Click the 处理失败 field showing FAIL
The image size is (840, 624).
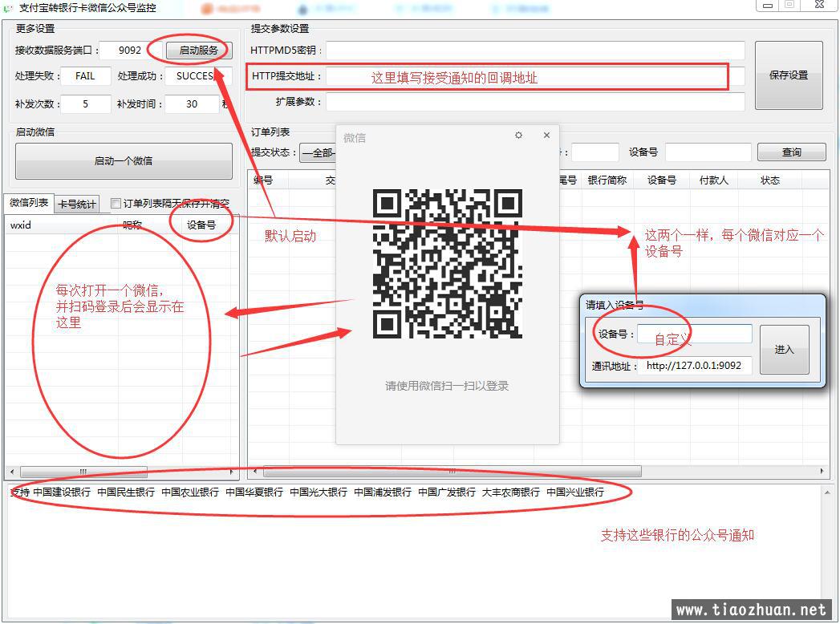85,76
